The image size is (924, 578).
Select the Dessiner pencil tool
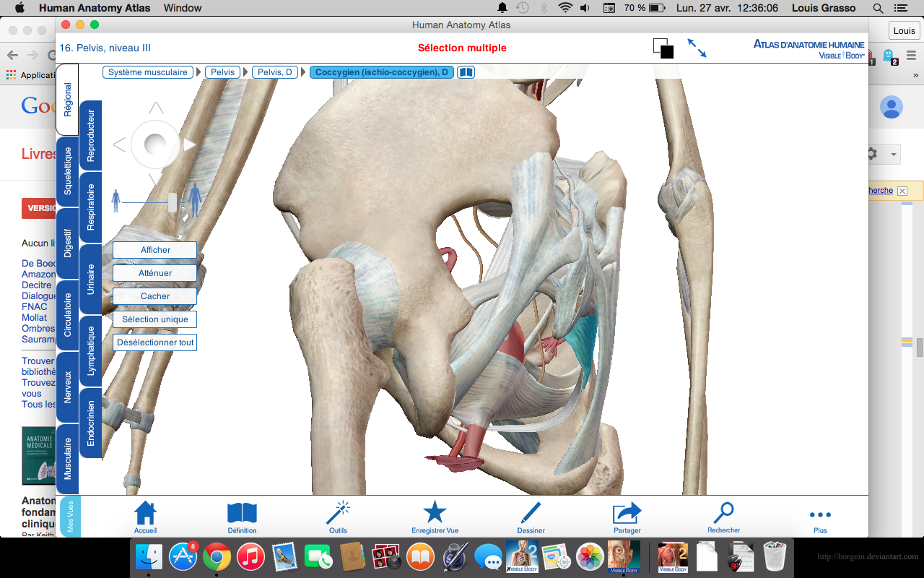pos(531,514)
